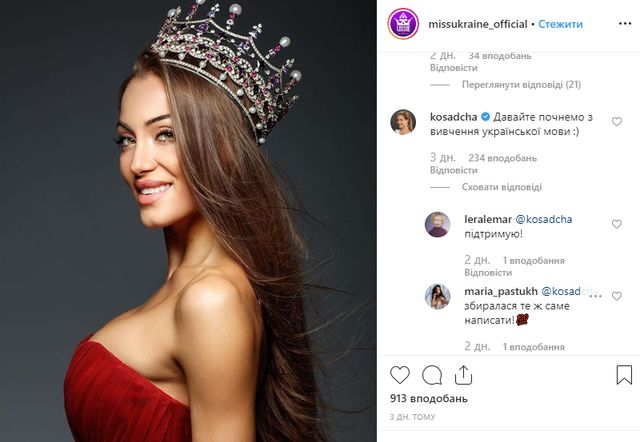
Task: Like the post with heart icon
Action: (400, 375)
